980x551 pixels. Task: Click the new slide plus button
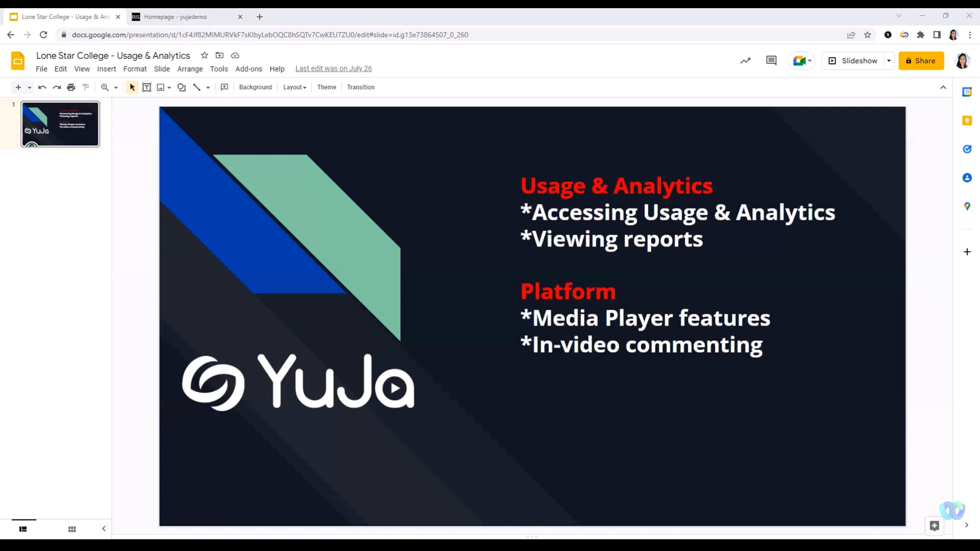[18, 87]
